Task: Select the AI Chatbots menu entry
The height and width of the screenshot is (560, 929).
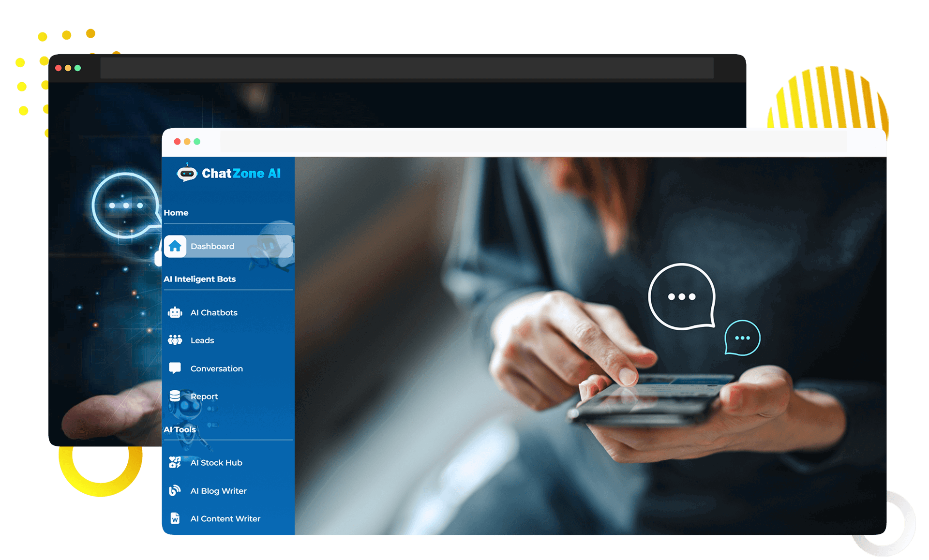Action: click(214, 312)
